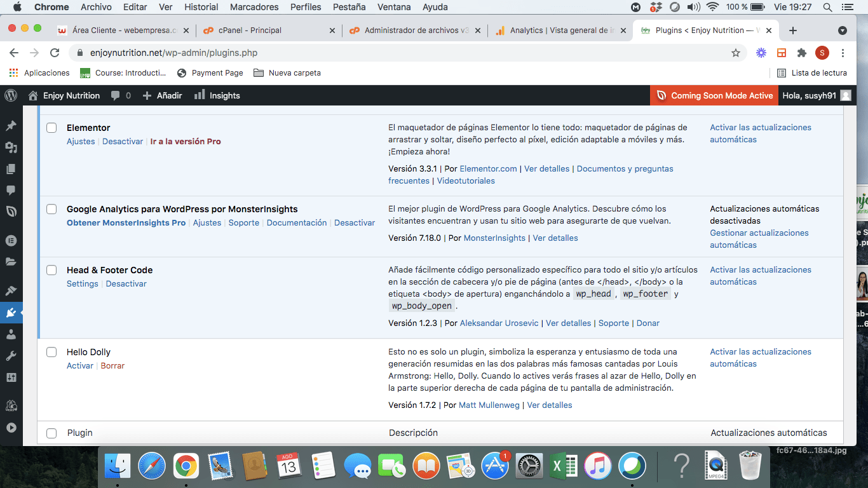Open the Users icon in sidebar
Viewport: 868px width, 488px height.
coord(11,334)
